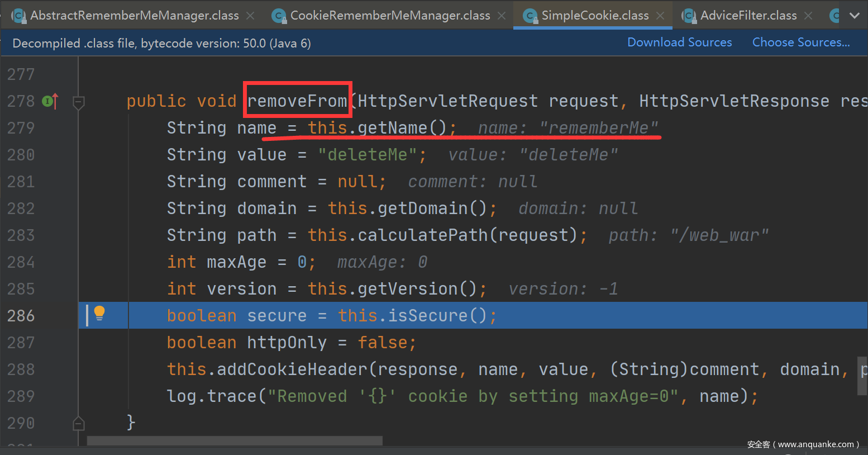Close the AdviceFilter.class tab

(808, 16)
